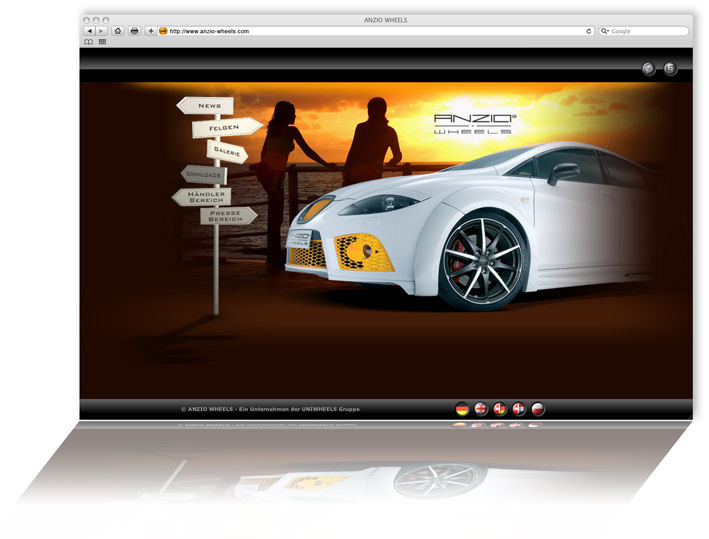This screenshot has width=709, height=539.
Task: Click the anzio-wheels.com address bar
Action: pyautogui.click(x=375, y=31)
